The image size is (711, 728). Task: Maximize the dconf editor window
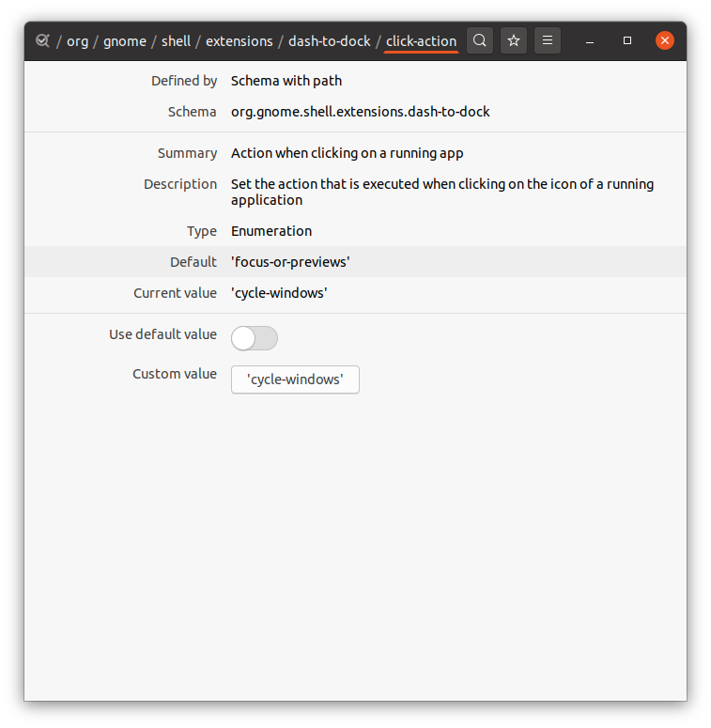click(x=627, y=40)
